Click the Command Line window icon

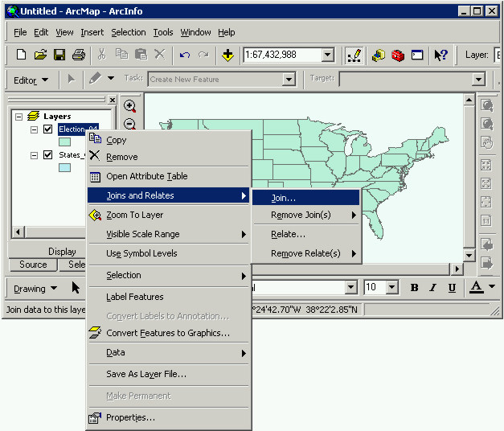tap(417, 55)
